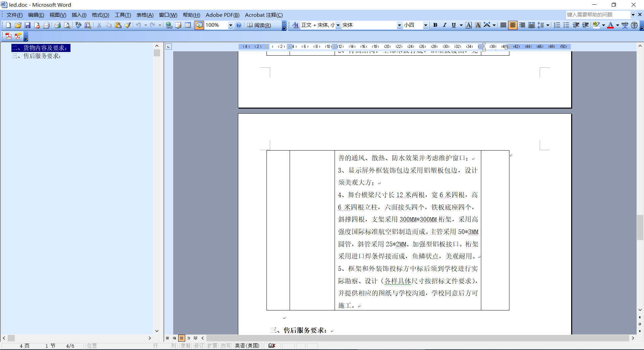
Task: Open phonetic guide wén icon
Action: coord(625,25)
